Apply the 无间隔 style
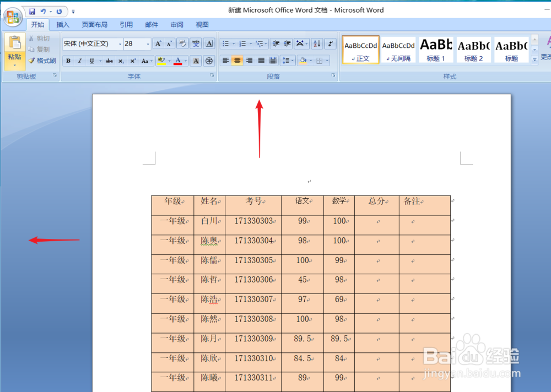 point(398,50)
